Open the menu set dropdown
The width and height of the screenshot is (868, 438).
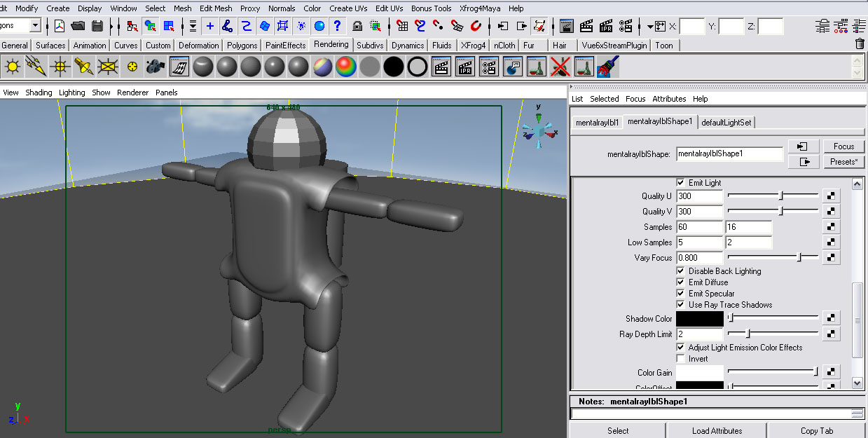35,26
